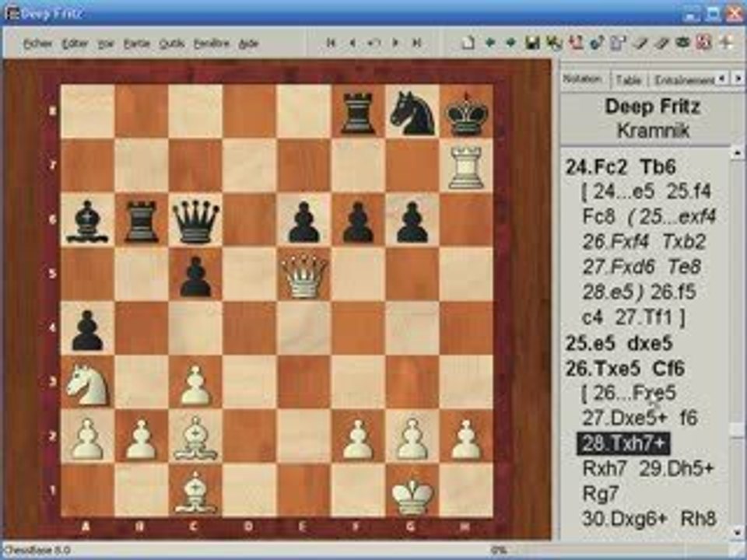Open the Fichier menu

coord(37,44)
